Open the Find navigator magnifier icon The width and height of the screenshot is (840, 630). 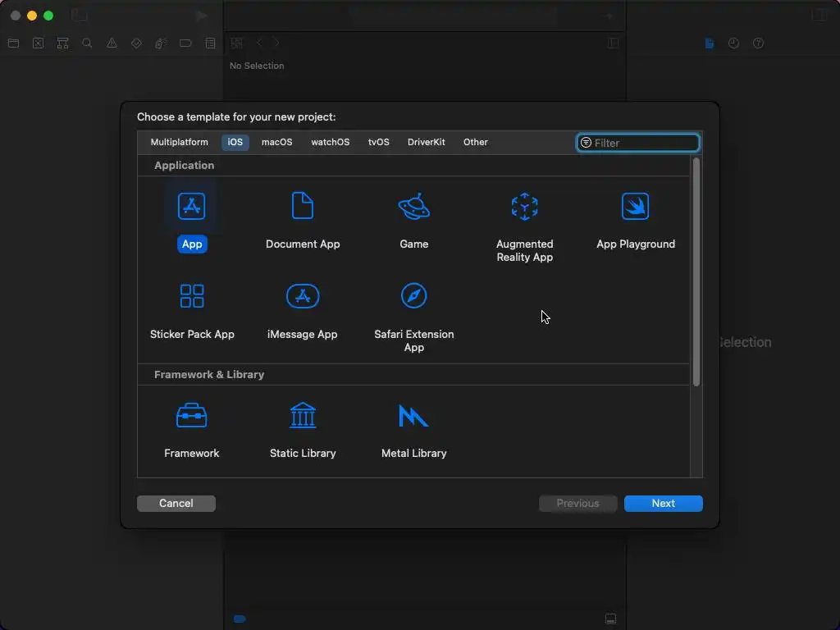tap(87, 43)
